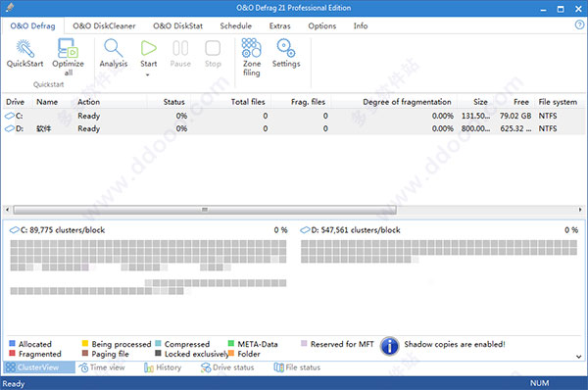This screenshot has width=588, height=390.
Task: Click the scrollbar right arrow
Action: 580,210
